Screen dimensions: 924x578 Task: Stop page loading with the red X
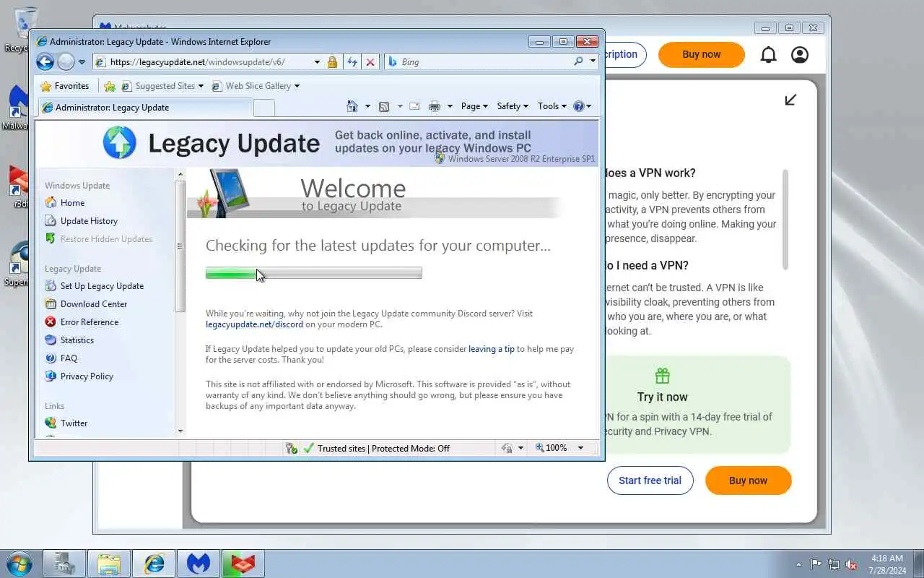click(x=370, y=62)
